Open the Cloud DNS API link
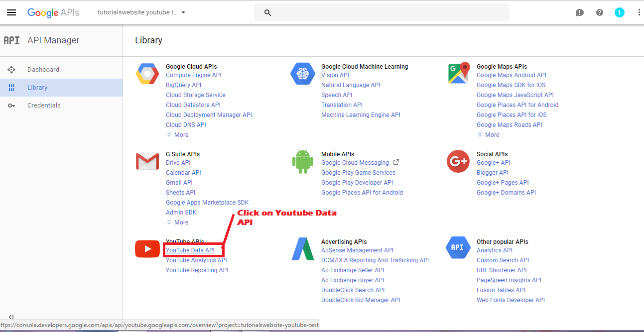This screenshot has width=644, height=332. [186, 125]
